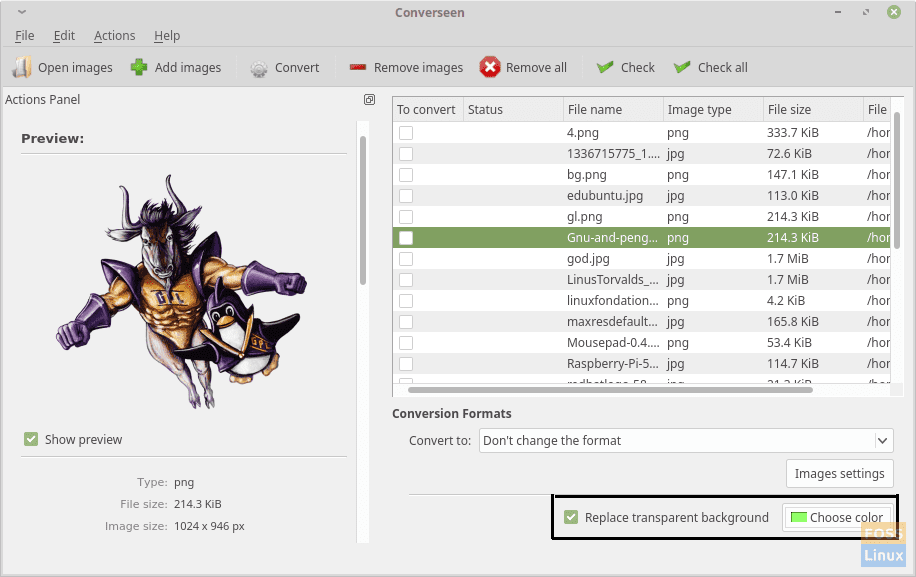The image size is (916, 577).
Task: Click the Convert gear icon
Action: tap(259, 69)
